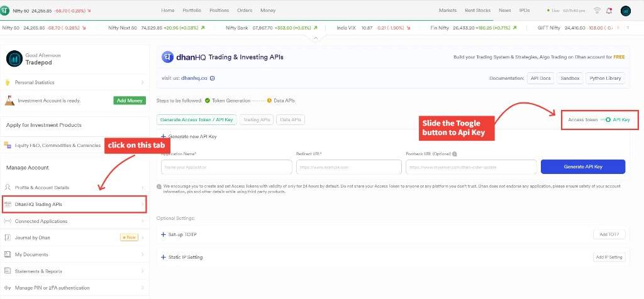
Task: Open API Docs documentation
Action: coord(540,78)
